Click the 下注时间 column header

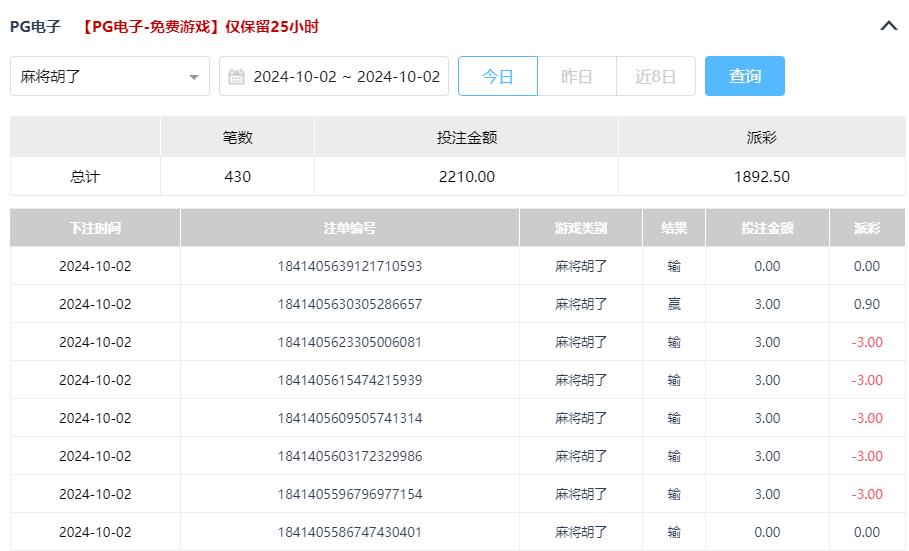pyautogui.click(x=95, y=228)
